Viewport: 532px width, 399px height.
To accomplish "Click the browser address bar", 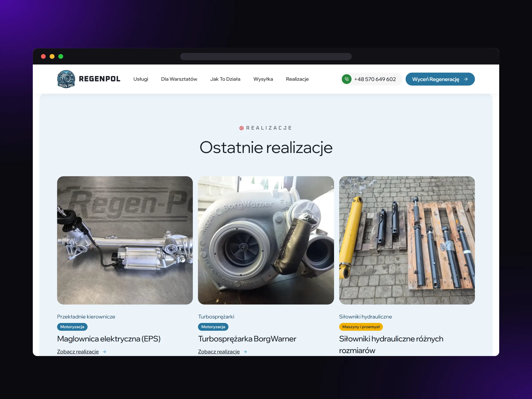I will 266,57.
